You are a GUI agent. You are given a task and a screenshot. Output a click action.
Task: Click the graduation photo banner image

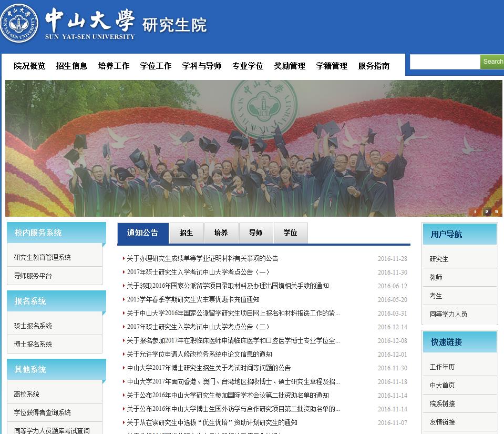(x=254, y=148)
